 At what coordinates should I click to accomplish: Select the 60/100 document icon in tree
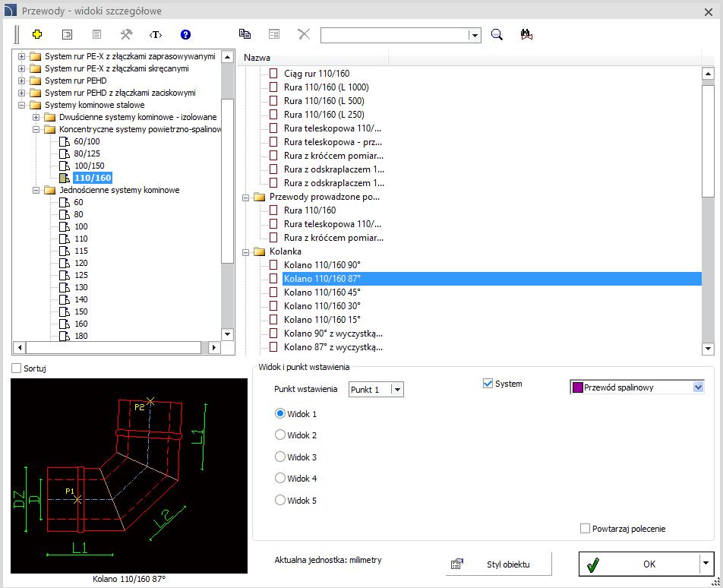pos(65,141)
